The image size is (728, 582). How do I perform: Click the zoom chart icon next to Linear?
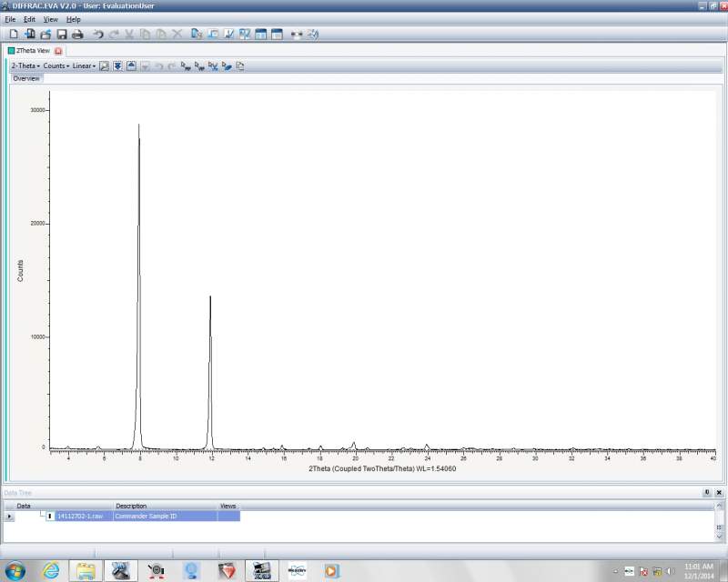click(105, 65)
